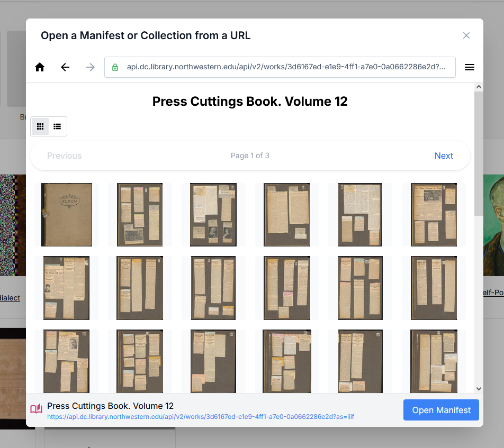The width and height of the screenshot is (504, 448).
Task: Click the green padlock icon in the URL bar
Action: [x=114, y=67]
